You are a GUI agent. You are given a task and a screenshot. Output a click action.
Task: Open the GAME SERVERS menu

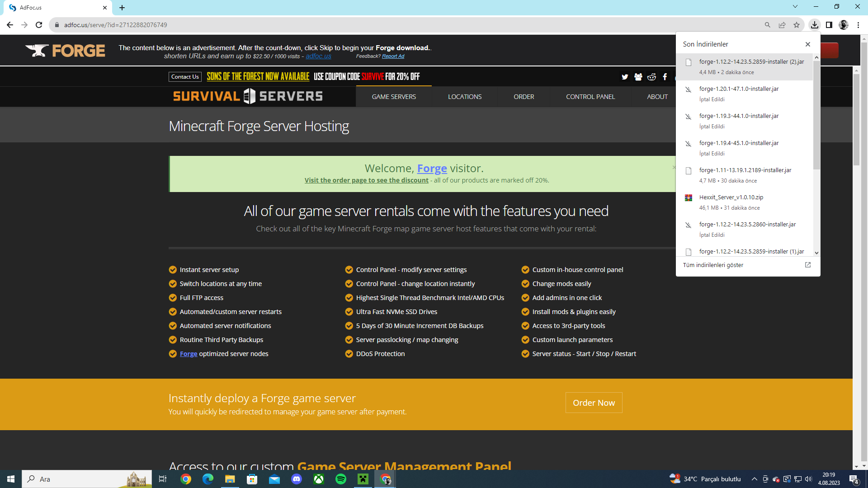click(394, 97)
